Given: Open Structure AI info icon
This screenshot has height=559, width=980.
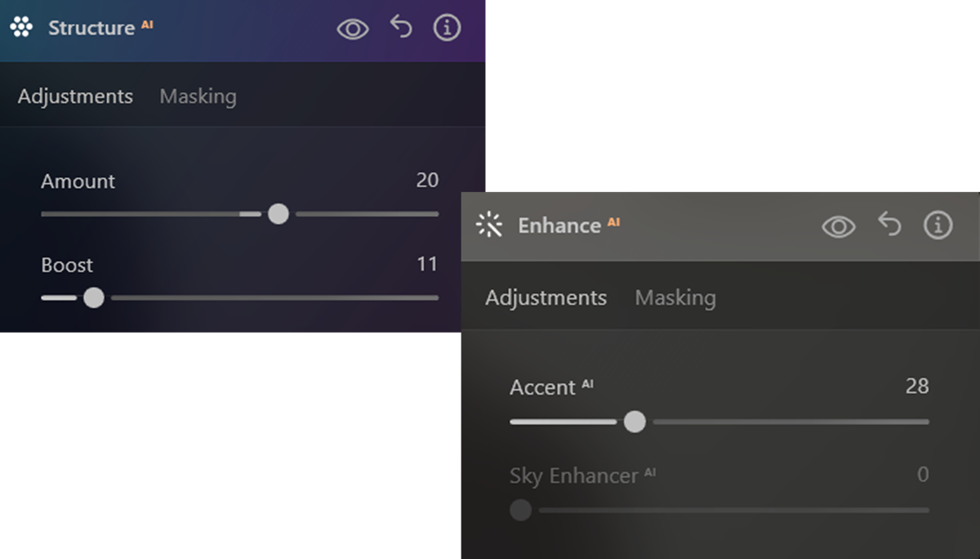Looking at the screenshot, I should click(447, 28).
